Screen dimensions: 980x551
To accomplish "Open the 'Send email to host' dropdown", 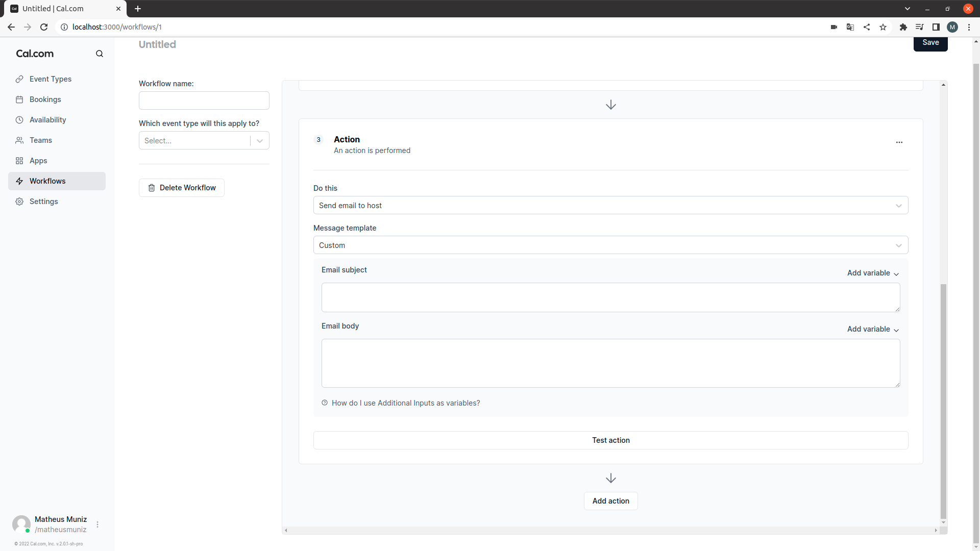I will pyautogui.click(x=610, y=205).
